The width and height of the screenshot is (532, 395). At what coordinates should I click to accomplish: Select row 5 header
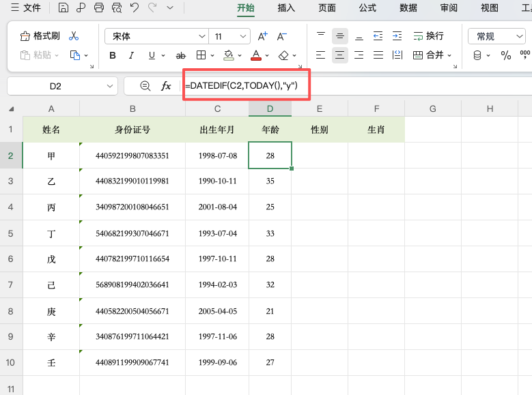pyautogui.click(x=11, y=233)
